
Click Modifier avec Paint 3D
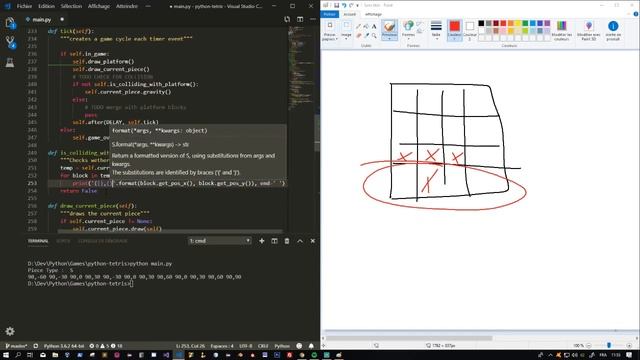[589, 30]
